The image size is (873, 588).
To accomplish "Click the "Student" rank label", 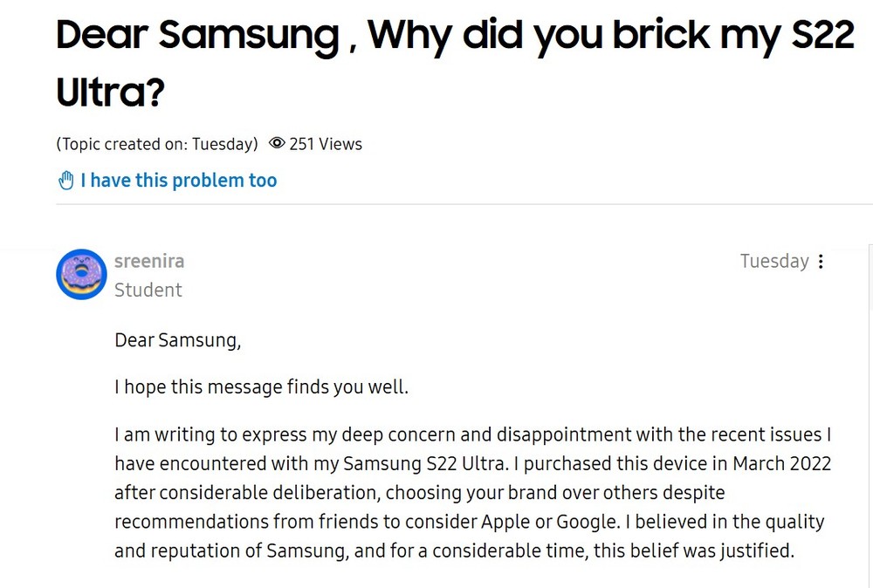I will tap(148, 290).
